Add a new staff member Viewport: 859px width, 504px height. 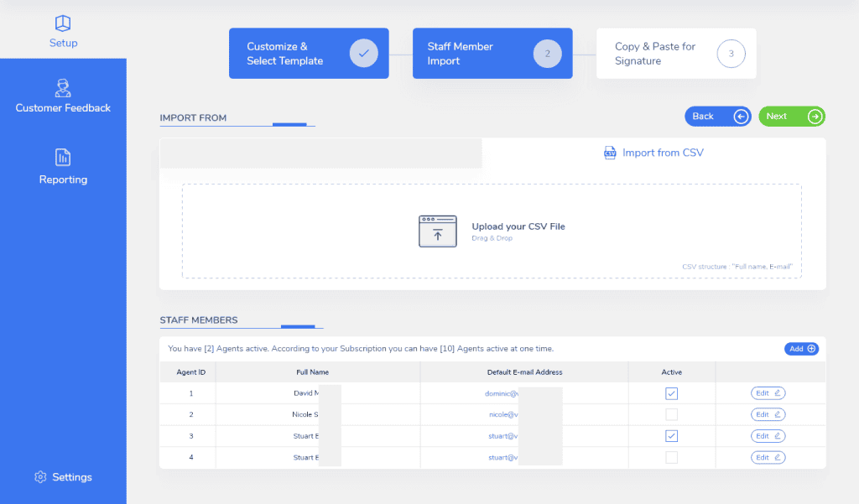point(801,349)
